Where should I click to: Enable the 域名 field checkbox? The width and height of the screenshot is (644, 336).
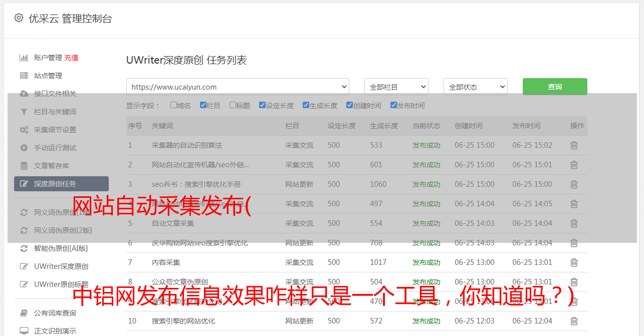(173, 105)
